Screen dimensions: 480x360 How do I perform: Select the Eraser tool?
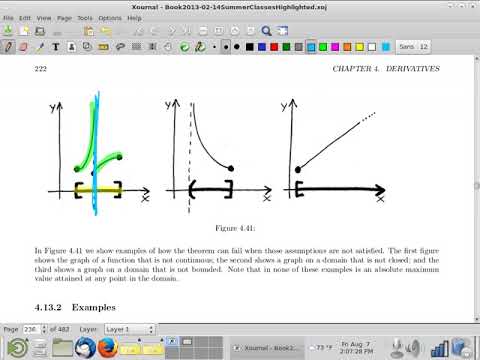pos(23,47)
